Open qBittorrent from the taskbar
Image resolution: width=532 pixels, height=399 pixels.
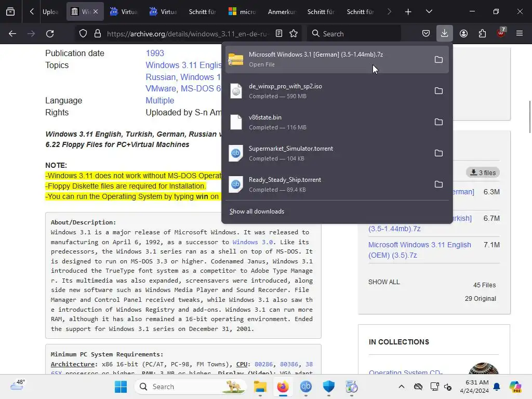[x=305, y=387]
